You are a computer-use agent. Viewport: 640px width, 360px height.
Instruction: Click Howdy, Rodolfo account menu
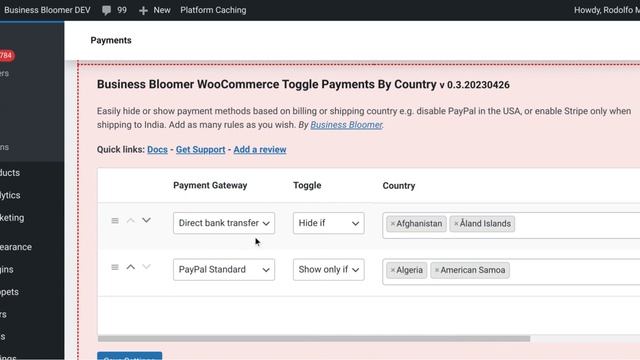[x=607, y=10]
